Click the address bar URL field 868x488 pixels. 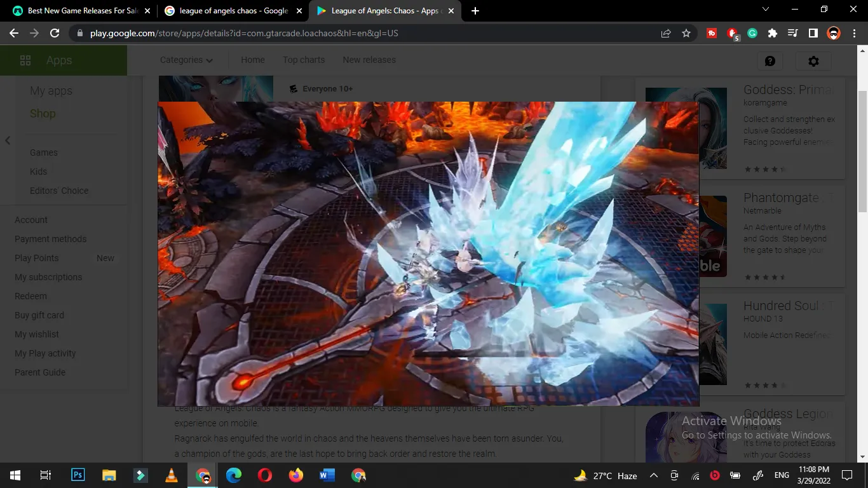pyautogui.click(x=369, y=33)
